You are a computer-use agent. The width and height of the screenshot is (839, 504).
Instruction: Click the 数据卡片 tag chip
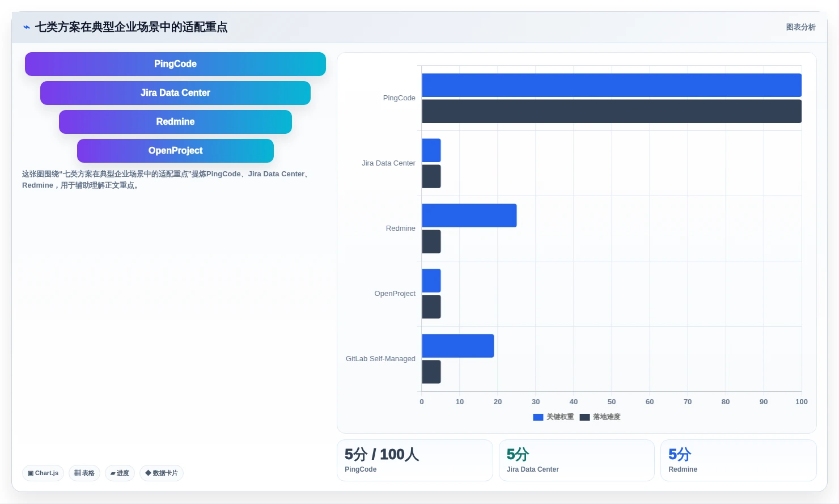click(162, 473)
